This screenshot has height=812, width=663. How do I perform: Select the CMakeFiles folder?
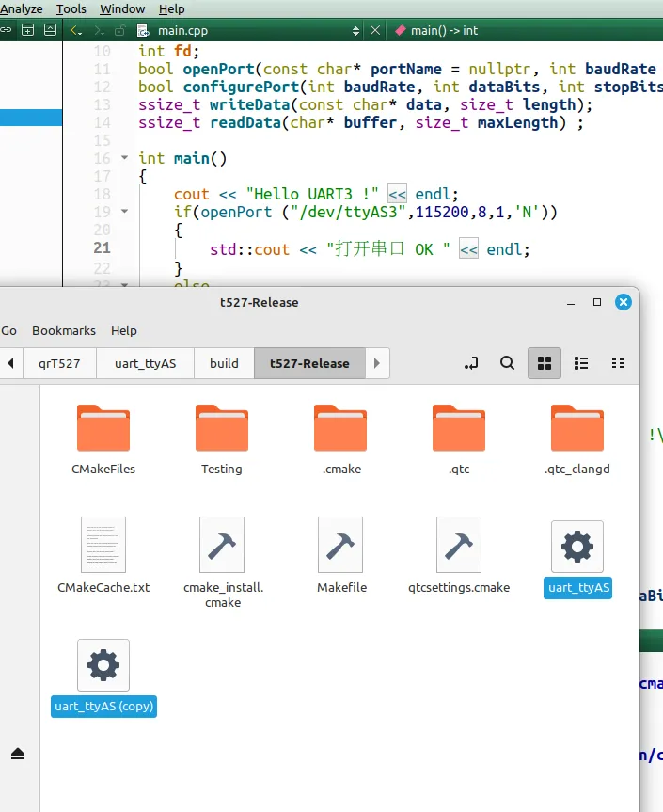click(x=103, y=439)
